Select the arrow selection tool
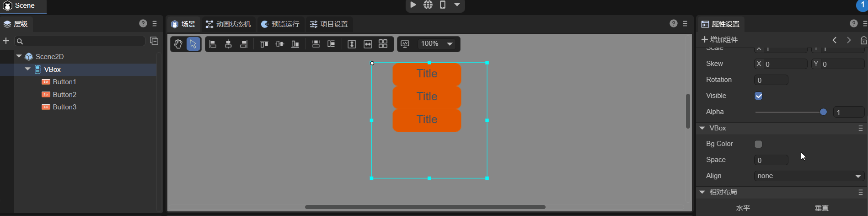Screen dimensions: 868x216 tap(193, 44)
